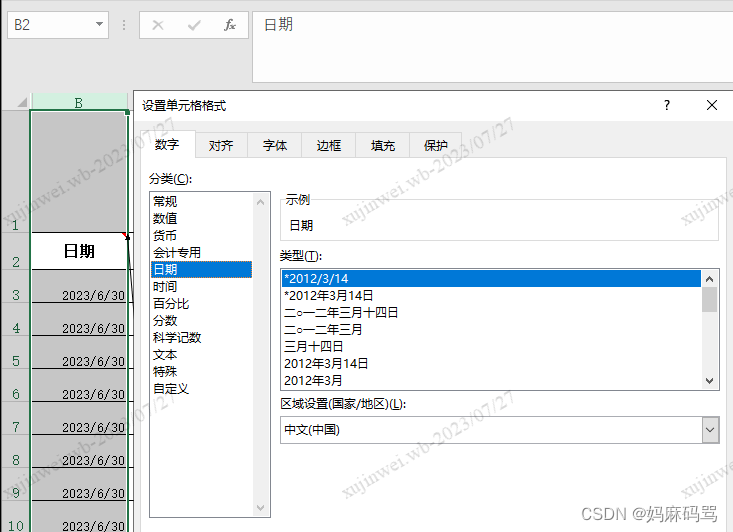Image resolution: width=733 pixels, height=532 pixels.
Task: Click the formula bar options dots handle
Action: pyautogui.click(x=124, y=25)
